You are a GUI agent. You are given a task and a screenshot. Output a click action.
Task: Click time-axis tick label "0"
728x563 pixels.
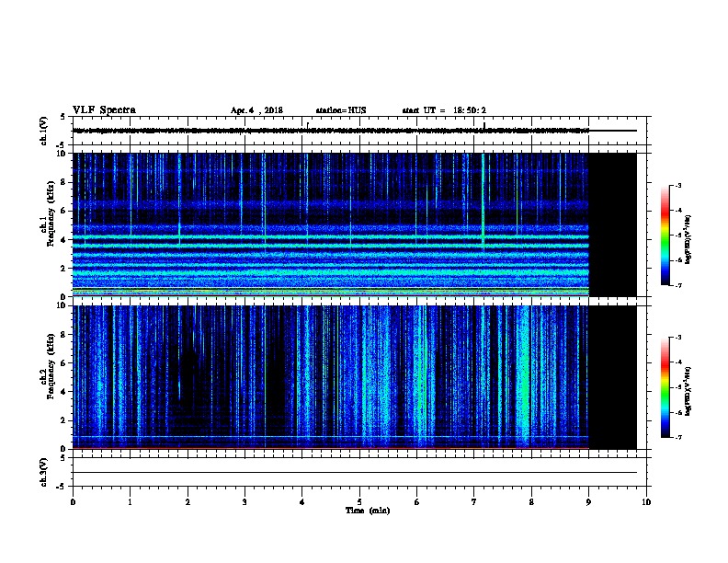[73, 502]
